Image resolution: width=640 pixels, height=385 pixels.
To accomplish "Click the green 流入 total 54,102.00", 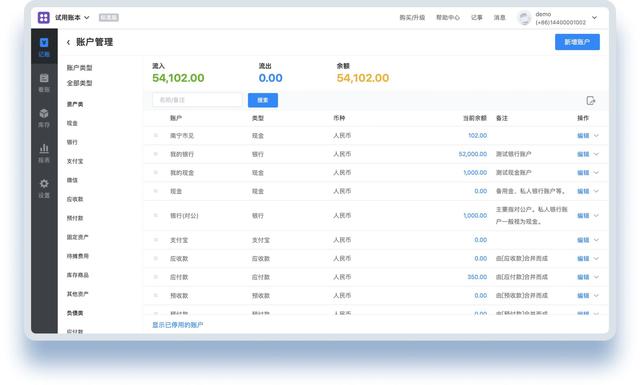I will click(x=178, y=78).
